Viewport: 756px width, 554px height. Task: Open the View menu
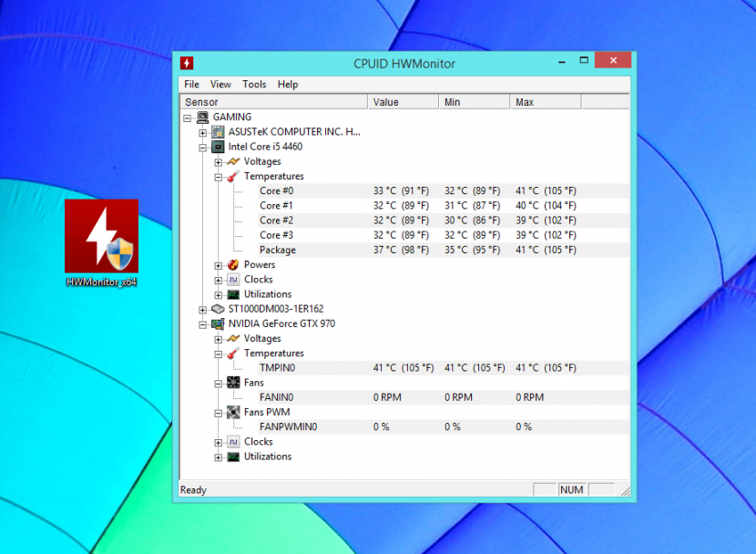tap(220, 85)
